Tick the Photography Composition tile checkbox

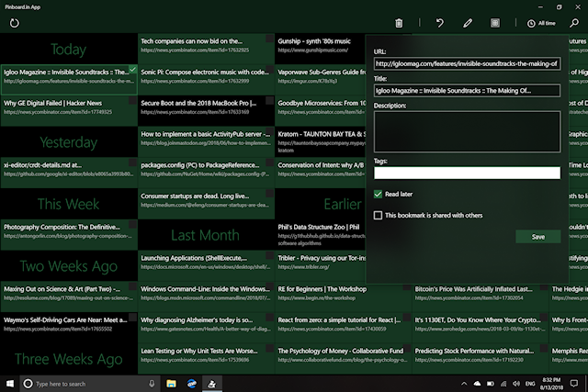pyautogui.click(x=132, y=224)
